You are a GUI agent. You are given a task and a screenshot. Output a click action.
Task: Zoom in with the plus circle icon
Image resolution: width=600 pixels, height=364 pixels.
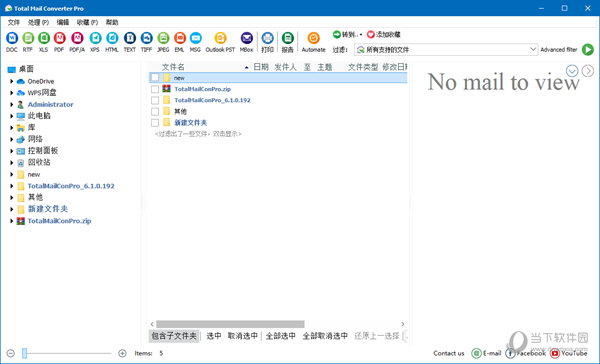coord(122,353)
